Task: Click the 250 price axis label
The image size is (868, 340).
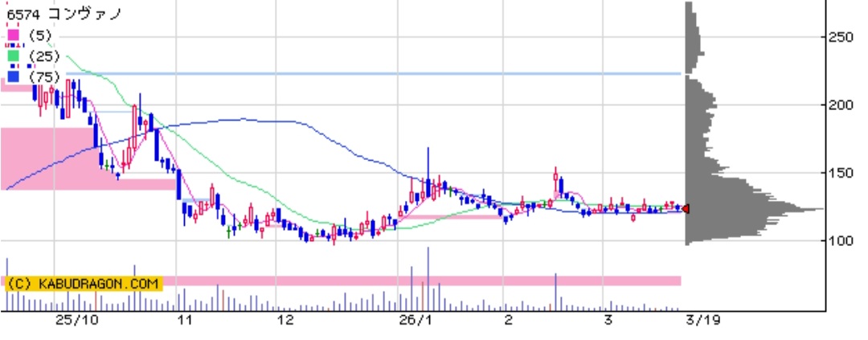Action: click(841, 37)
